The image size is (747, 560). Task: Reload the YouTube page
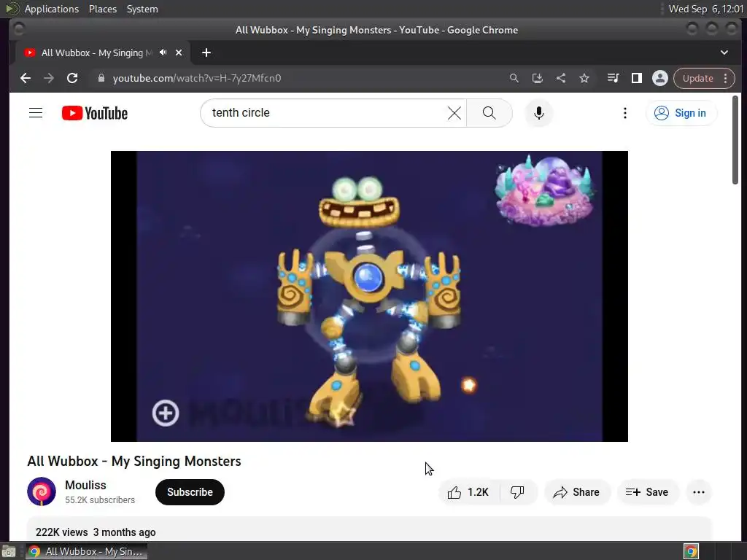(x=72, y=78)
